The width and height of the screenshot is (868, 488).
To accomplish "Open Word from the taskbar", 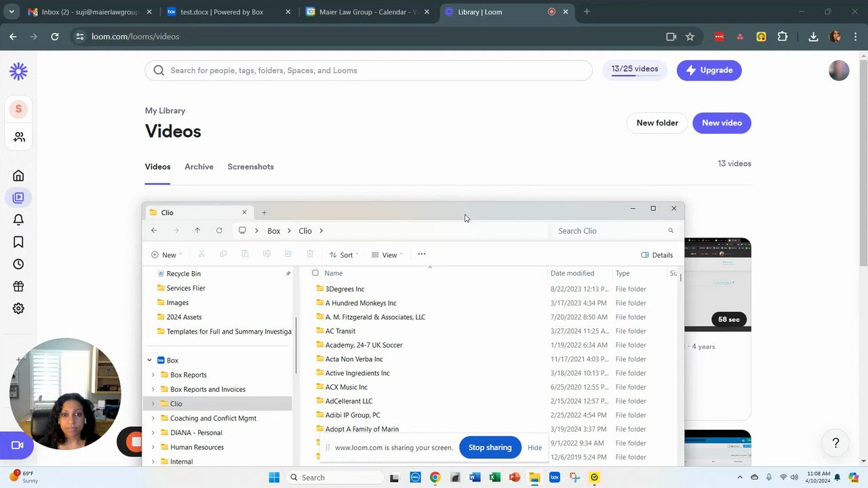I will point(475,477).
